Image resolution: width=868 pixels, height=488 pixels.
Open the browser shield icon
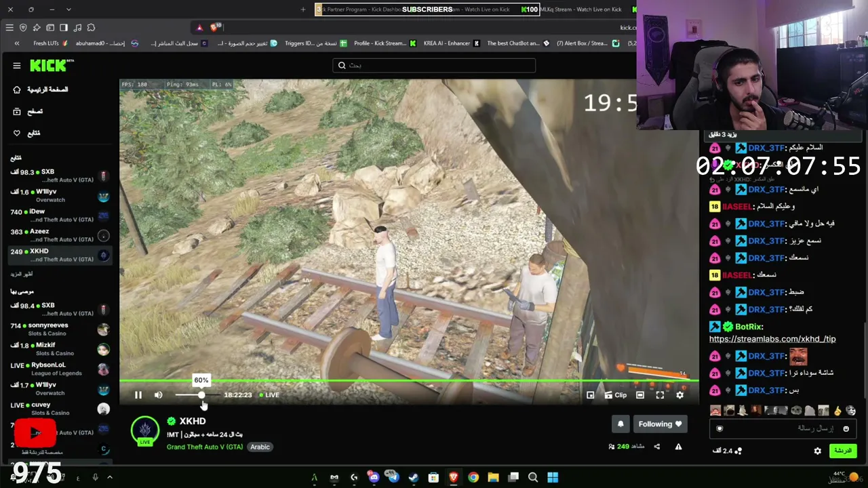coord(23,28)
